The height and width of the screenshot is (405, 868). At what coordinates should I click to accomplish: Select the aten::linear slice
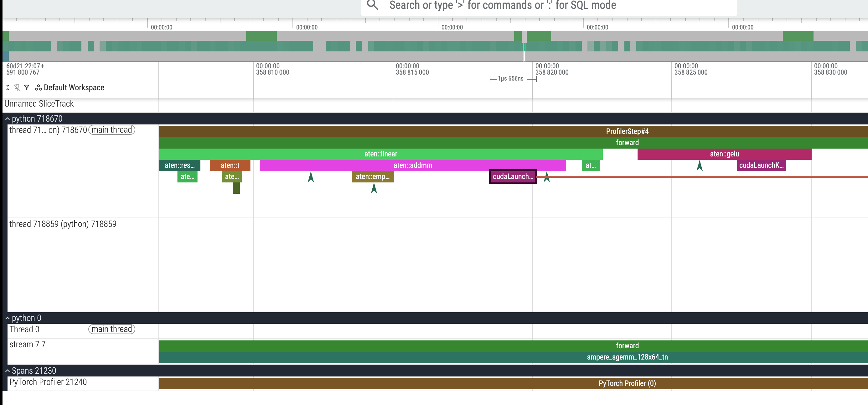[380, 154]
